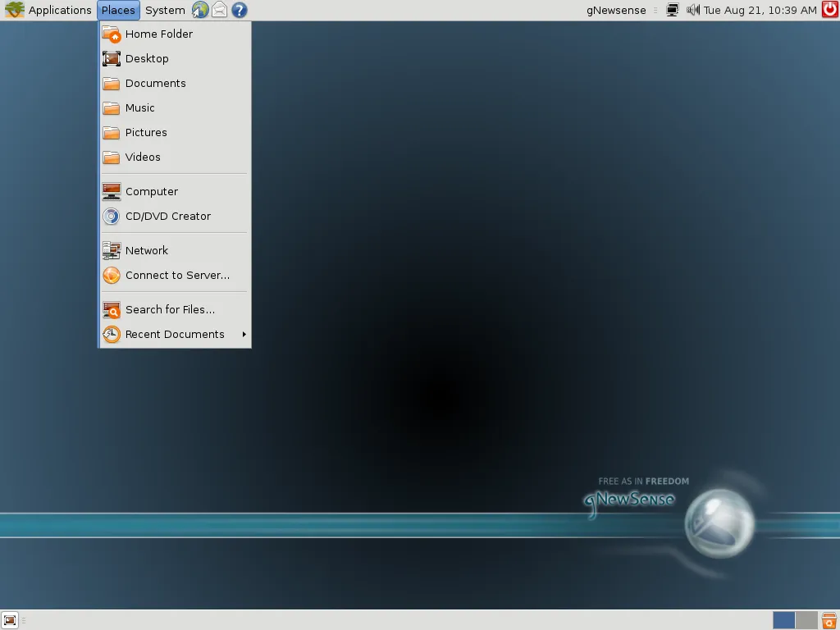Open Search for Files...
The image size is (840, 630).
(x=174, y=309)
